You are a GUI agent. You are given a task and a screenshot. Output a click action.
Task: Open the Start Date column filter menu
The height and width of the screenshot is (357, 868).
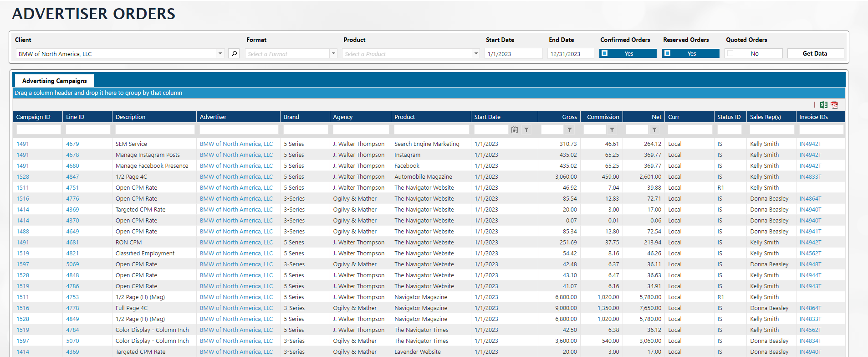point(526,130)
